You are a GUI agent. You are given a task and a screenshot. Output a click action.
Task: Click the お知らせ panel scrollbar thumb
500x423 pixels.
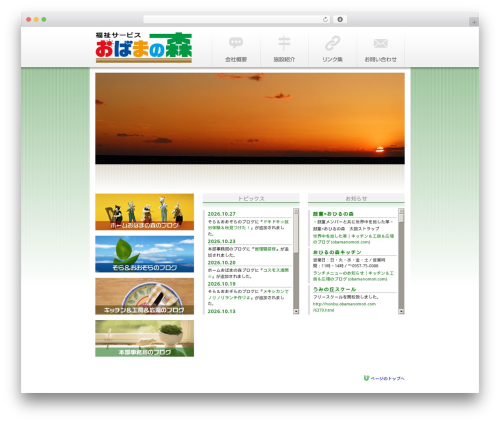(401, 218)
